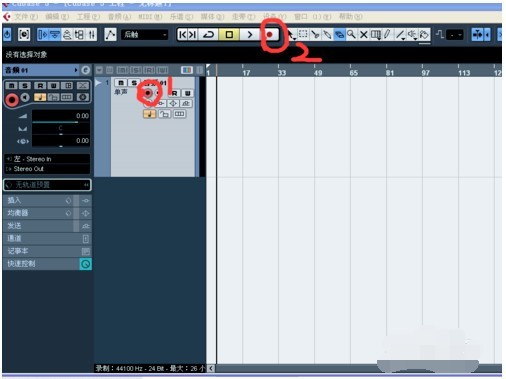Screen dimensions: 506x379
Task: Toggle the Snap on/off button
Action: 478,34
